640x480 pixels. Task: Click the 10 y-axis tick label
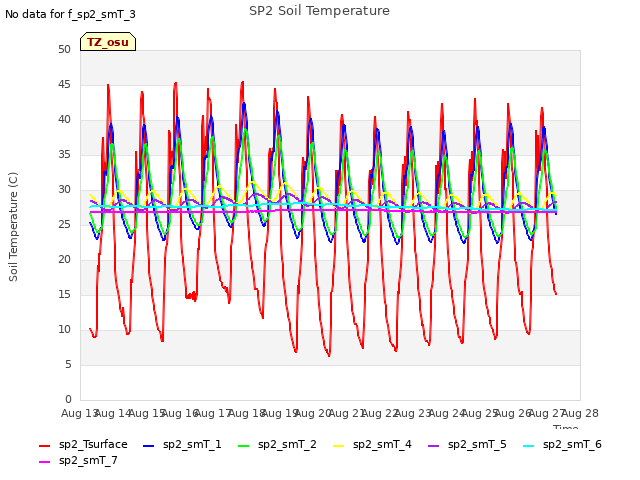[64, 329]
